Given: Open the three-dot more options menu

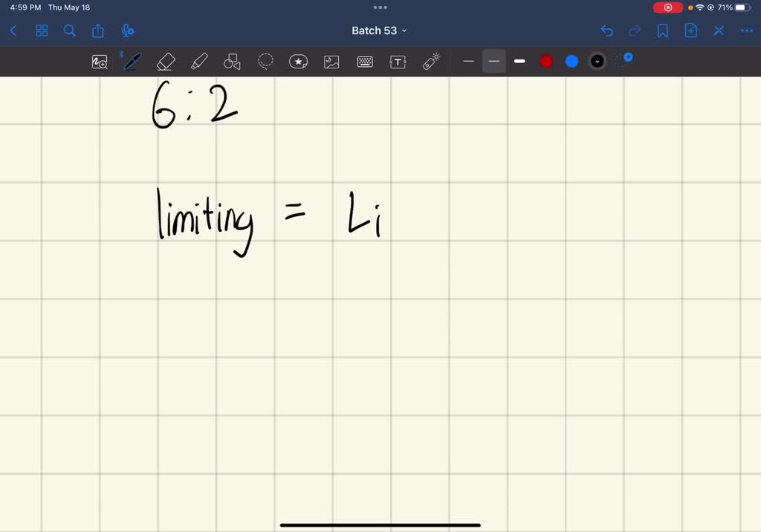Looking at the screenshot, I should (746, 30).
